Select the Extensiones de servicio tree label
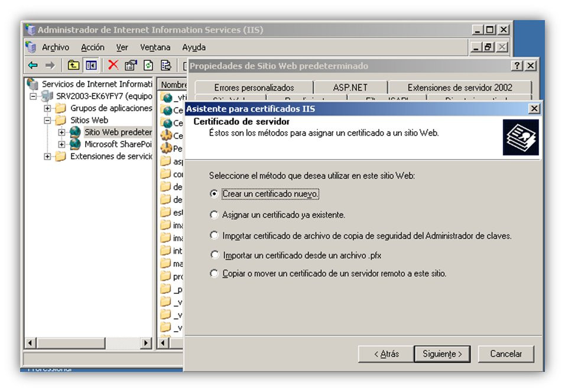Viewport: 565px width, 392px height. (x=111, y=156)
